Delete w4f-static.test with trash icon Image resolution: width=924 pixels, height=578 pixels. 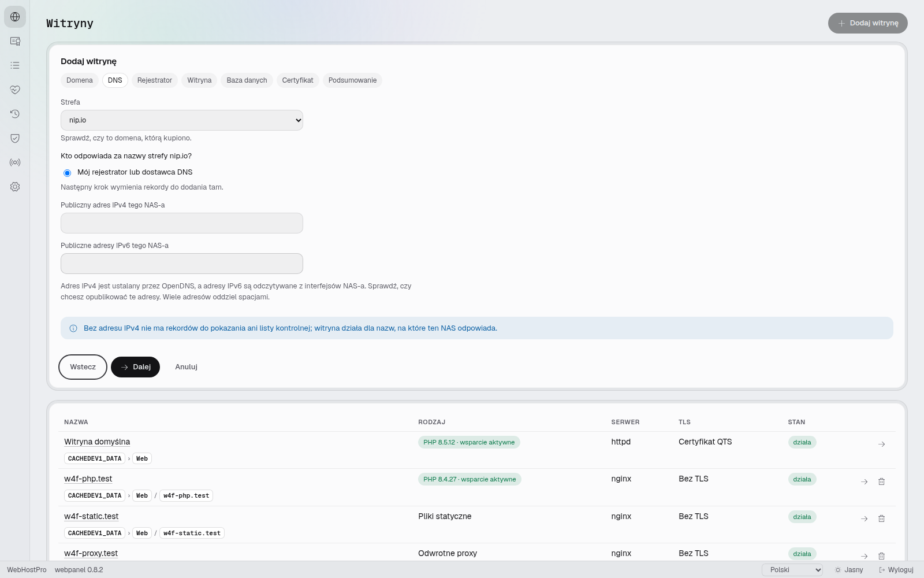coord(881,518)
